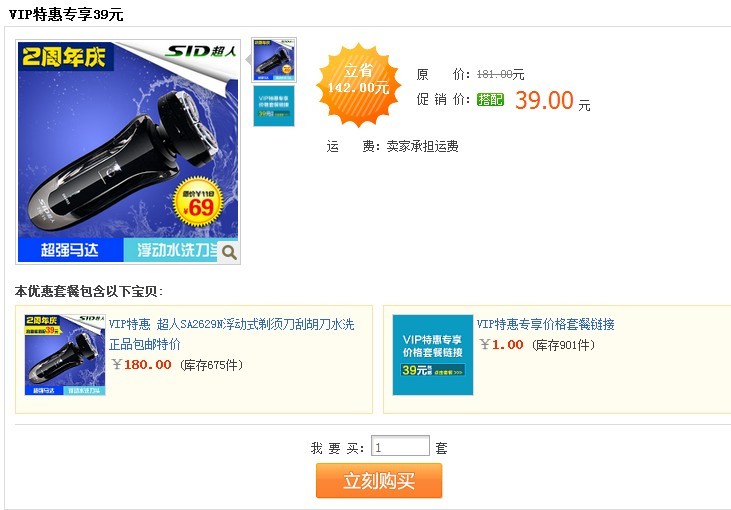731x510 pixels.
Task: Click the green 搭配 badge icon
Action: pos(490,99)
